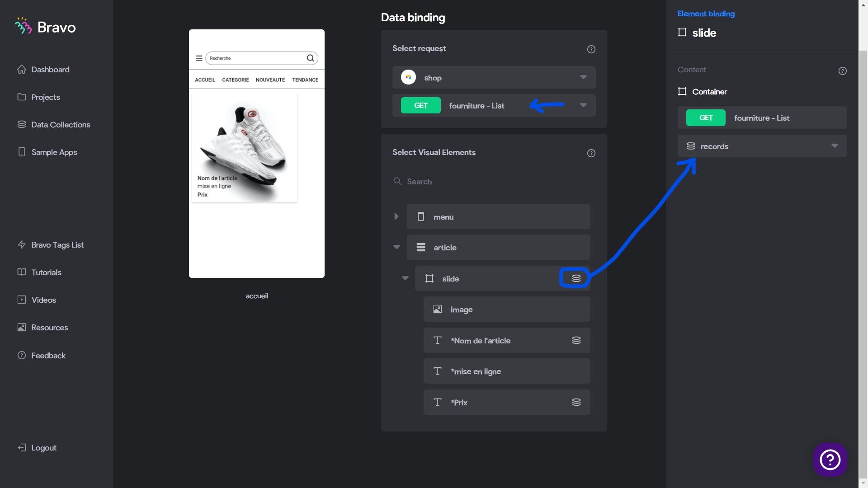Open Bravo Tags List
Viewport: 868px width, 488px height.
[x=50, y=245]
